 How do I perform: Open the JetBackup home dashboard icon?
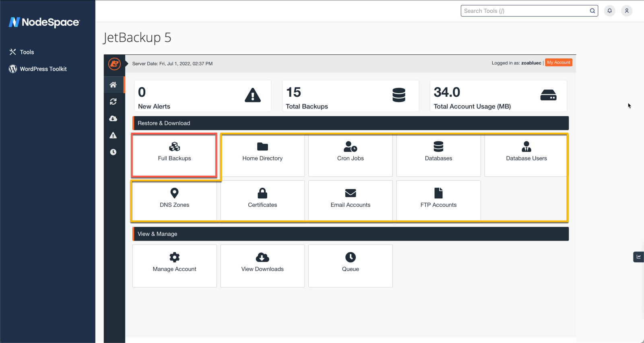pyautogui.click(x=113, y=85)
